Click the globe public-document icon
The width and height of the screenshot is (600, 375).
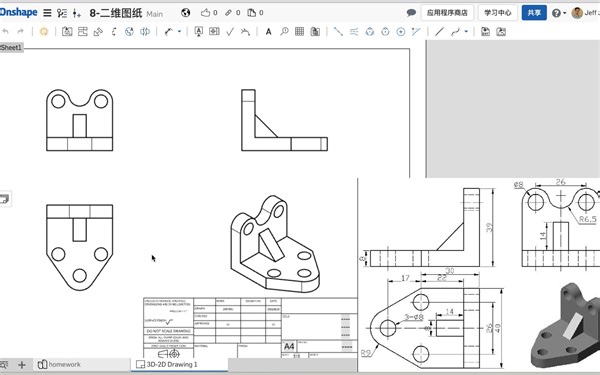pos(186,13)
